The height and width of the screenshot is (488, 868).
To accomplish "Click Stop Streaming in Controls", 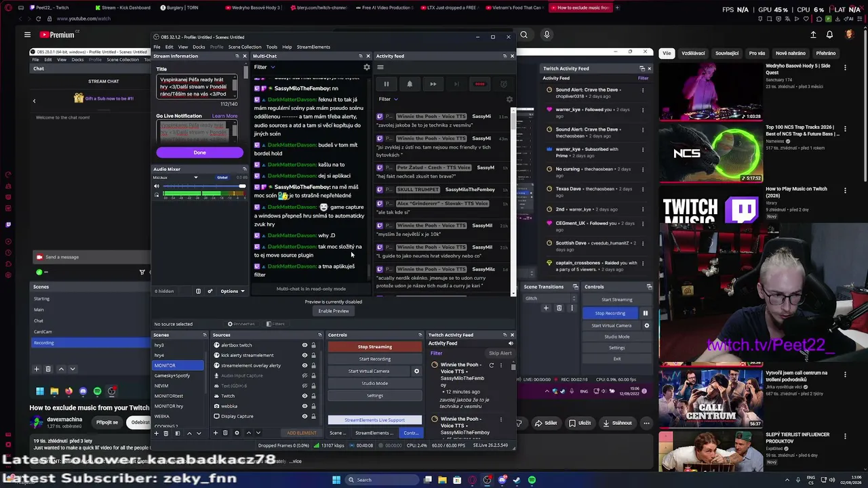I will pyautogui.click(x=375, y=347).
